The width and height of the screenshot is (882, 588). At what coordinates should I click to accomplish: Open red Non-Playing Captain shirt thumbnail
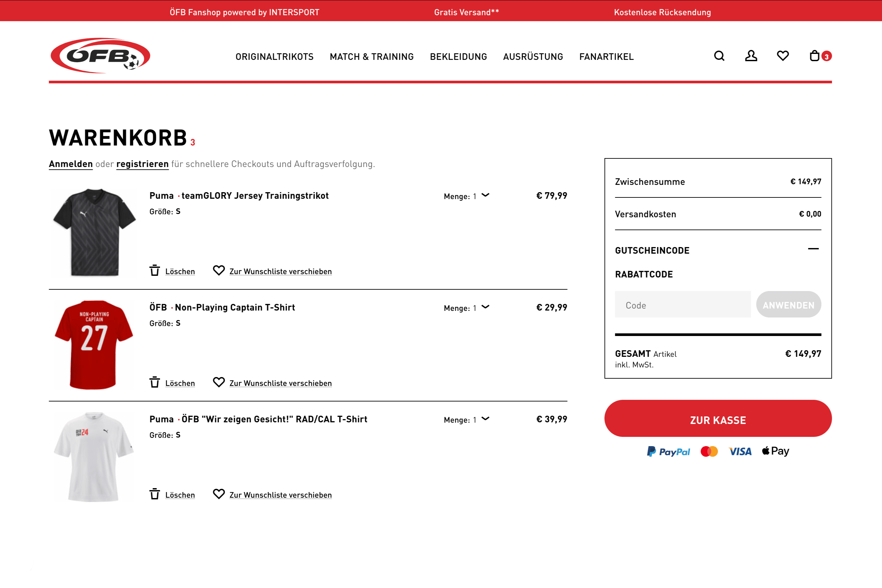[x=94, y=345]
